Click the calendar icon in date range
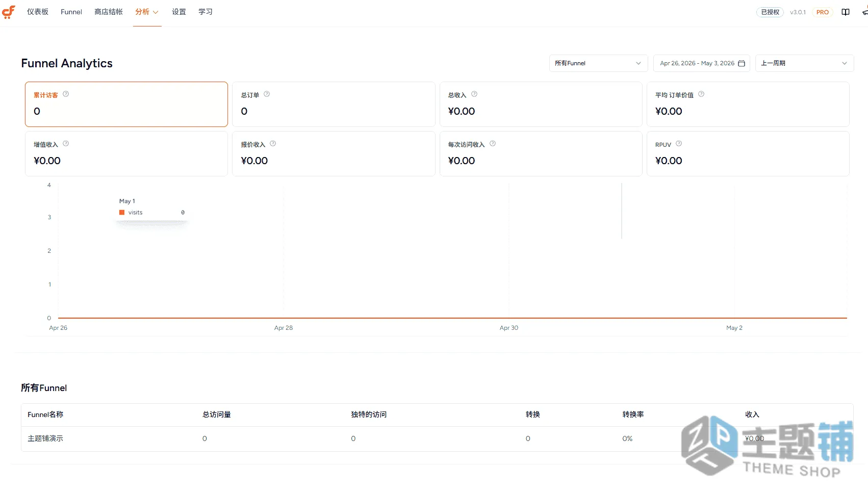The height and width of the screenshot is (493, 868). 742,63
